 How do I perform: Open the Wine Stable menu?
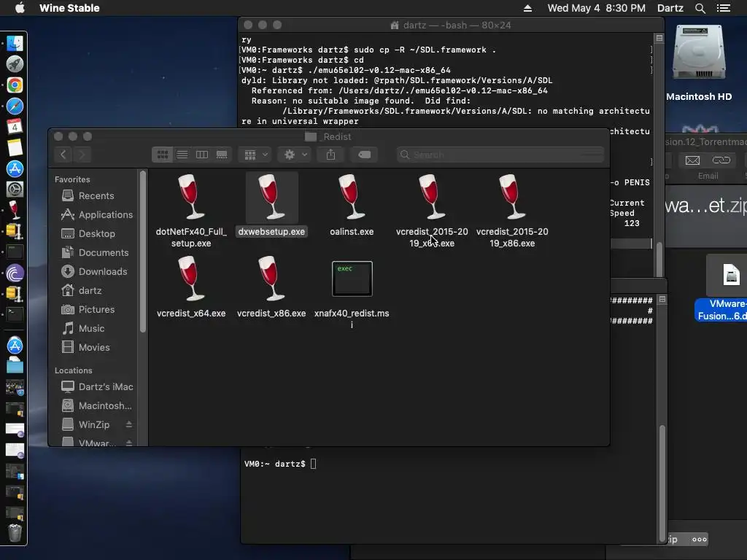pyautogui.click(x=69, y=8)
